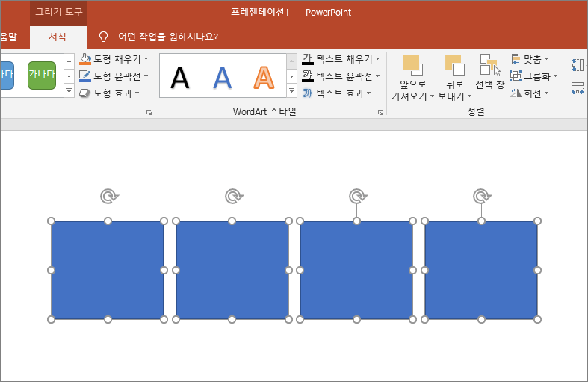This screenshot has width=588, height=382.
Task: Click the 텍스트 윤곽선 icon
Action: (x=308, y=76)
